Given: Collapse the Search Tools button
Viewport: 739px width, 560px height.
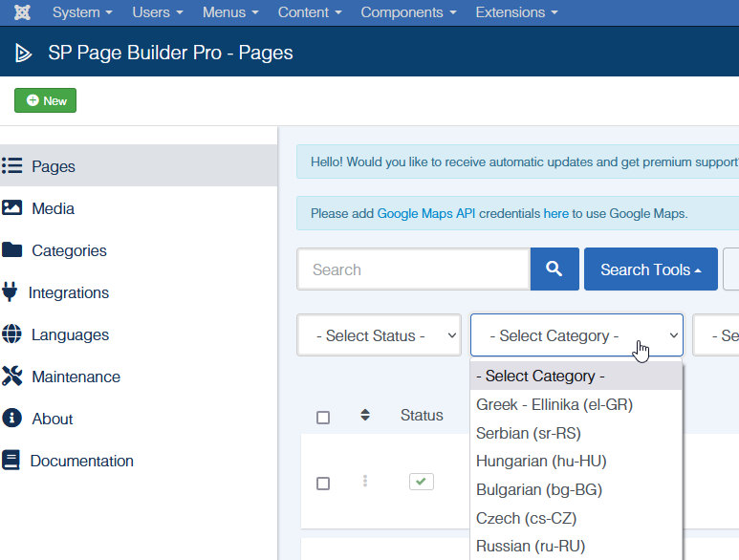Looking at the screenshot, I should click(x=650, y=269).
